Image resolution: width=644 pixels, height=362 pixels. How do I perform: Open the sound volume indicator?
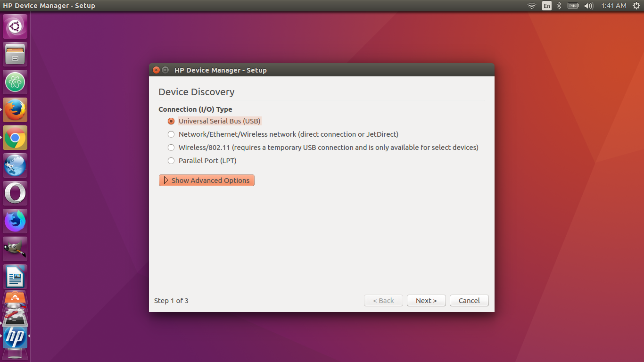588,6
